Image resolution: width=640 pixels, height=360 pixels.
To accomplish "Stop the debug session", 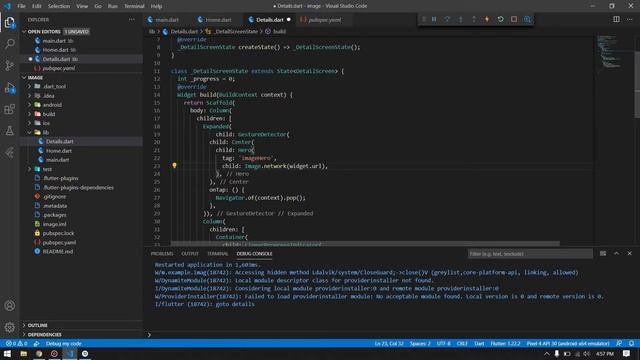I will point(514,19).
